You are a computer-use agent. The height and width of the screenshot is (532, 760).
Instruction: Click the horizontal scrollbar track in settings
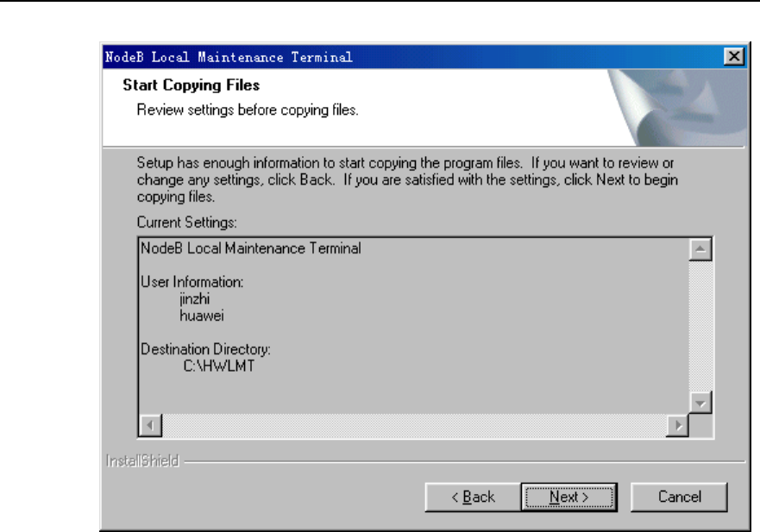point(414,425)
